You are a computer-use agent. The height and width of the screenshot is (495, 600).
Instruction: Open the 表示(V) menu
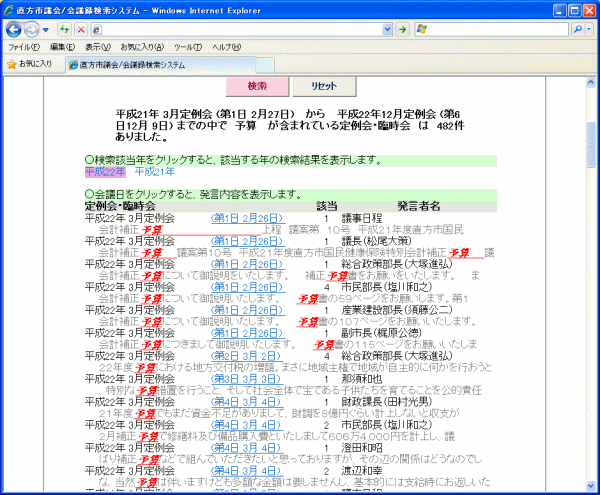point(98,47)
